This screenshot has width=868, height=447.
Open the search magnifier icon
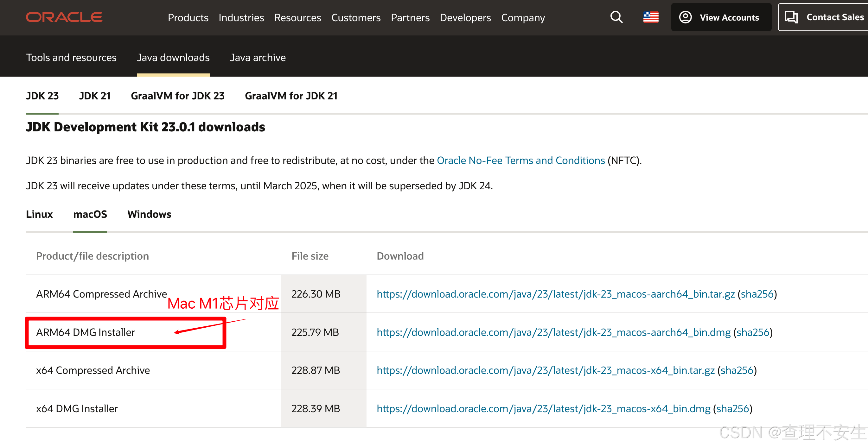tap(616, 17)
